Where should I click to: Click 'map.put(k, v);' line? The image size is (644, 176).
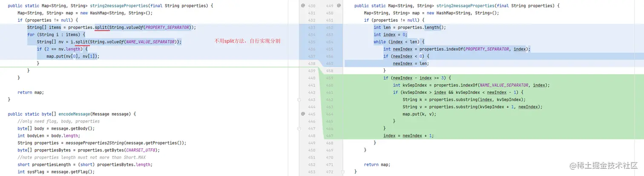click(420, 114)
